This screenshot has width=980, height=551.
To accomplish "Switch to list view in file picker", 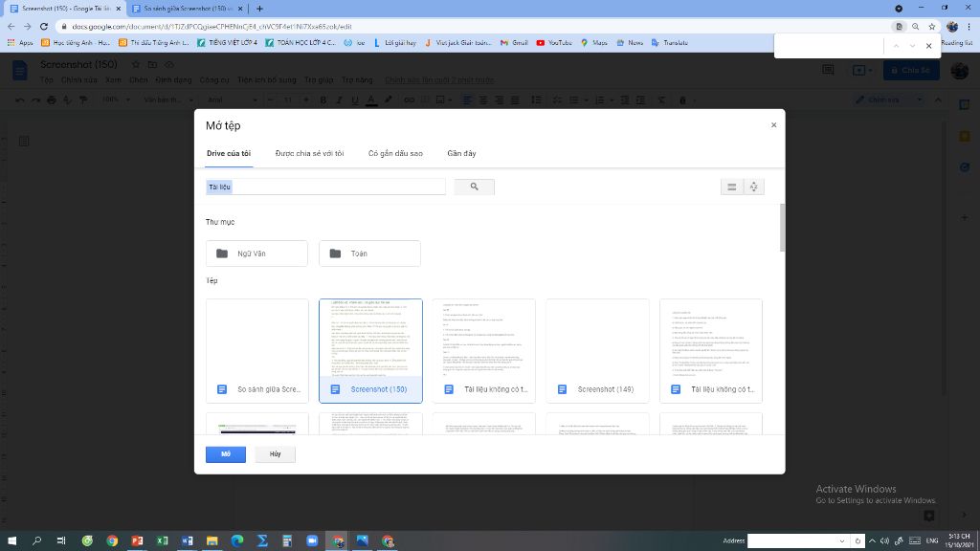I will point(731,187).
